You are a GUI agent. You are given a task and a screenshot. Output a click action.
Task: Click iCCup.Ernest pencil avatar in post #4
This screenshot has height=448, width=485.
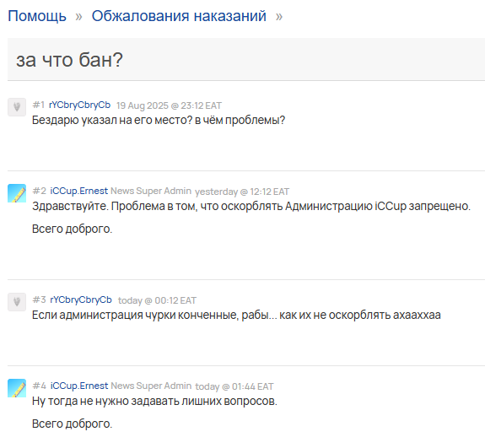17,388
